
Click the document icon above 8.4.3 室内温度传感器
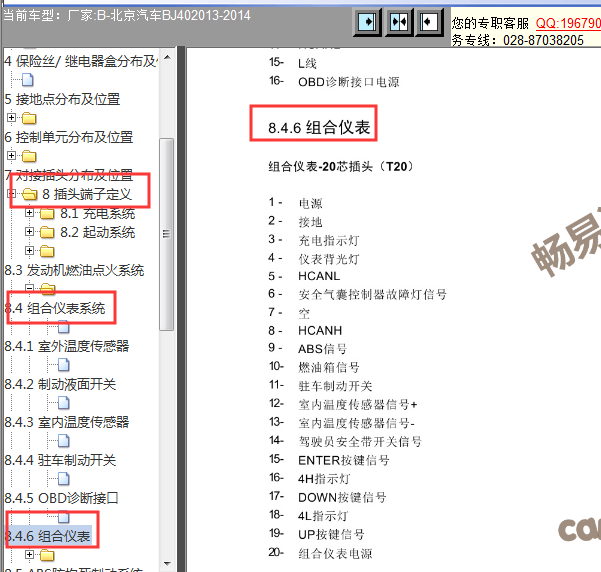pyautogui.click(x=64, y=403)
